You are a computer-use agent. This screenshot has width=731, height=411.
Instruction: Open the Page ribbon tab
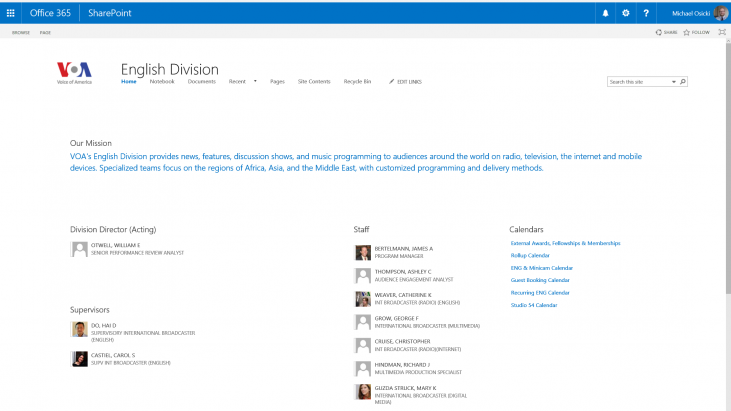(45, 33)
